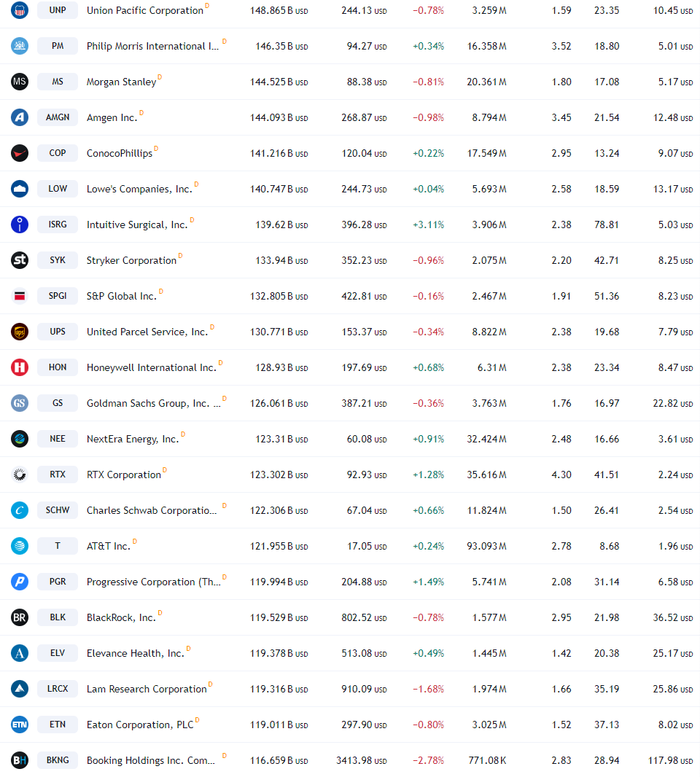Viewport: 700px width, 777px height.
Task: Click the 139.62 B USD market cap
Action: click(281, 224)
